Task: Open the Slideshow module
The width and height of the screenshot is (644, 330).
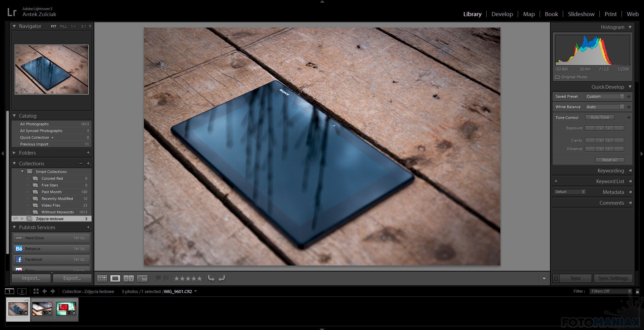Action: click(x=581, y=14)
